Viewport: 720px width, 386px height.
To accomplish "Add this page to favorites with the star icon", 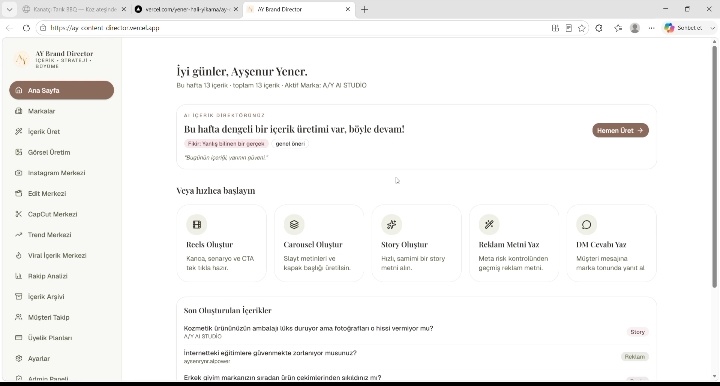I will [582, 28].
